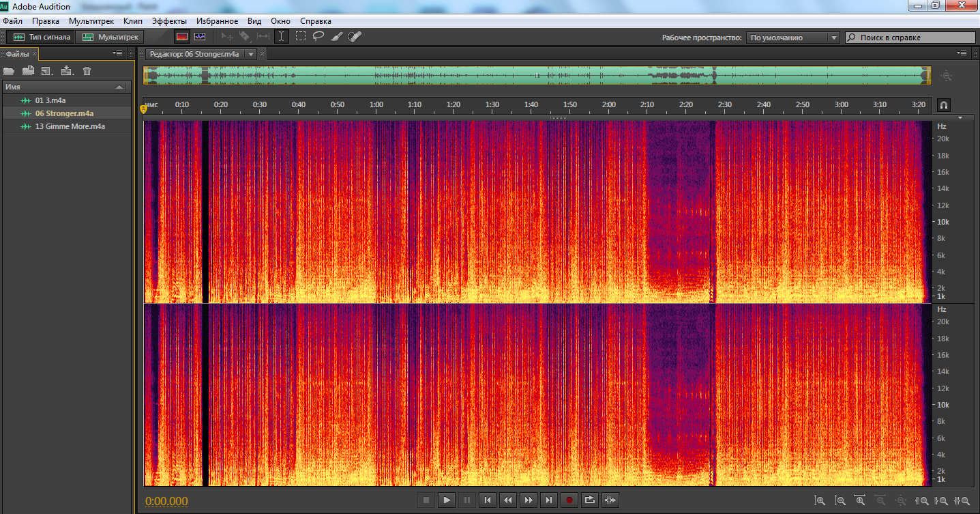980x514 pixels.
Task: Toggle the spectral frequency display
Action: (x=181, y=37)
